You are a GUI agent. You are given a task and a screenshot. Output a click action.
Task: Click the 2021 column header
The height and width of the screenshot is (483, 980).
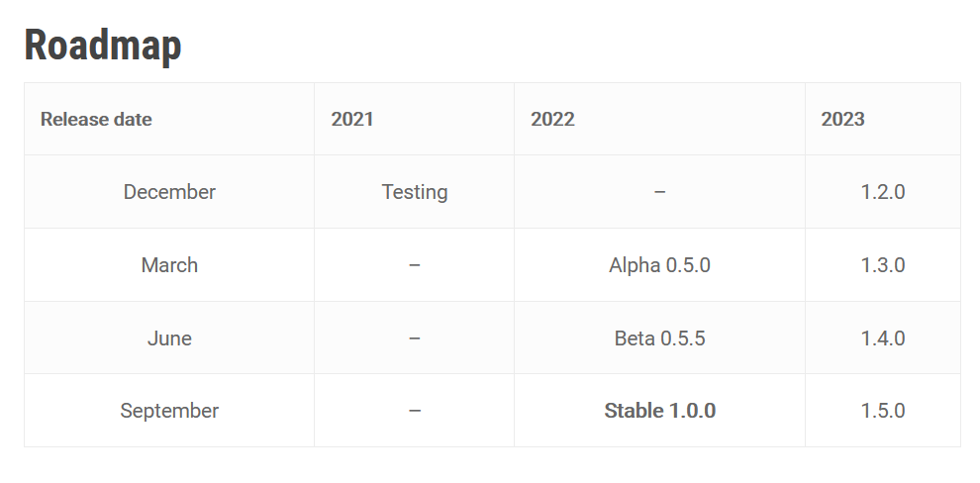point(352,120)
